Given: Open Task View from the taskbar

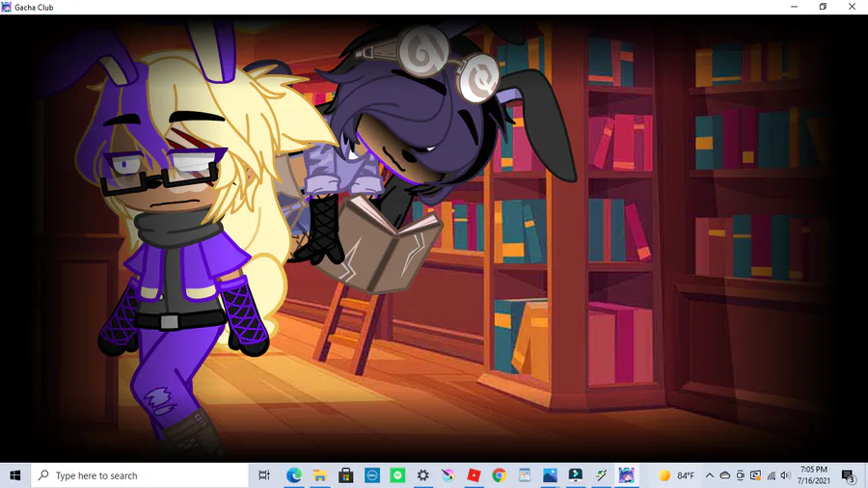Looking at the screenshot, I should (264, 475).
